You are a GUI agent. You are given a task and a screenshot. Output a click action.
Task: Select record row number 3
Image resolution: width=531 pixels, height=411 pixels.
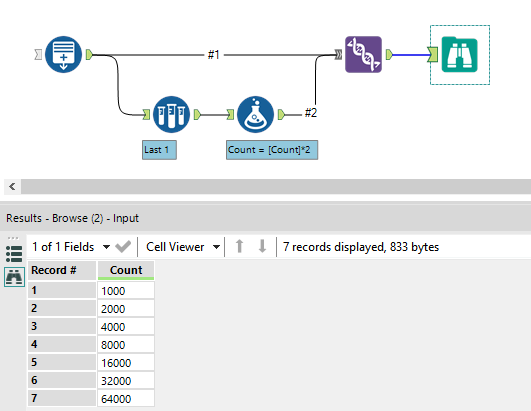62,326
